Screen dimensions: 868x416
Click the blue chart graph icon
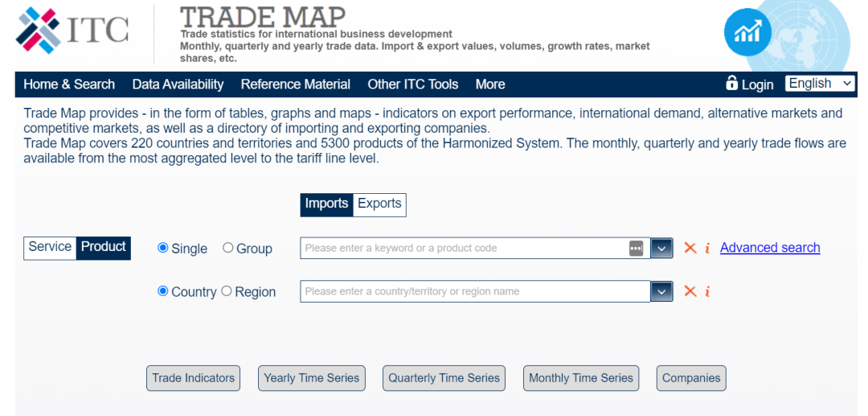(747, 32)
